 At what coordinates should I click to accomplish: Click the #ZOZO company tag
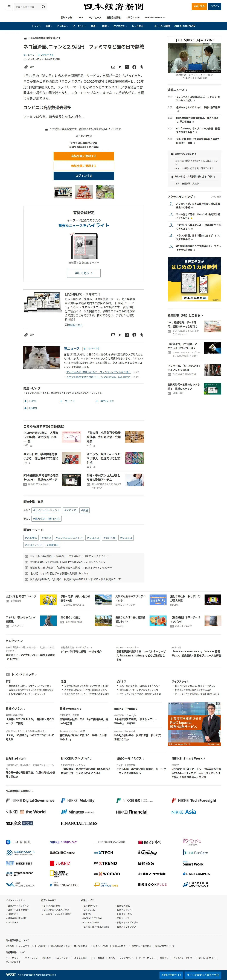(71, 510)
